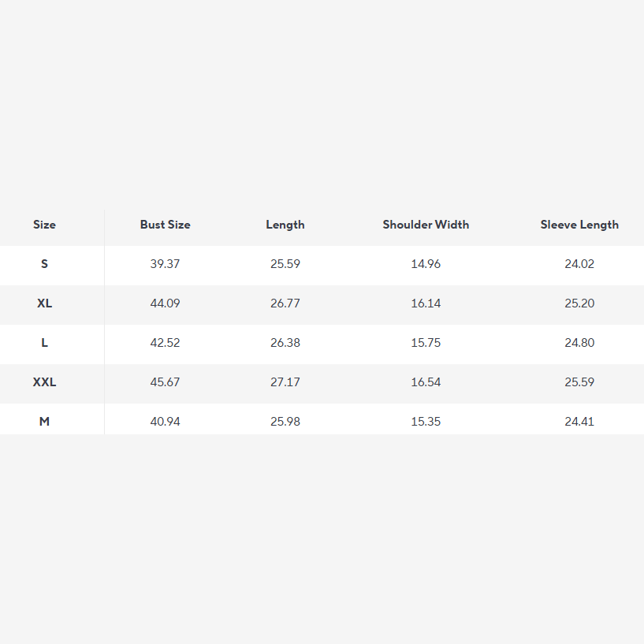Click the Length column header
Image resolution: width=644 pixels, height=644 pixels.
(285, 225)
